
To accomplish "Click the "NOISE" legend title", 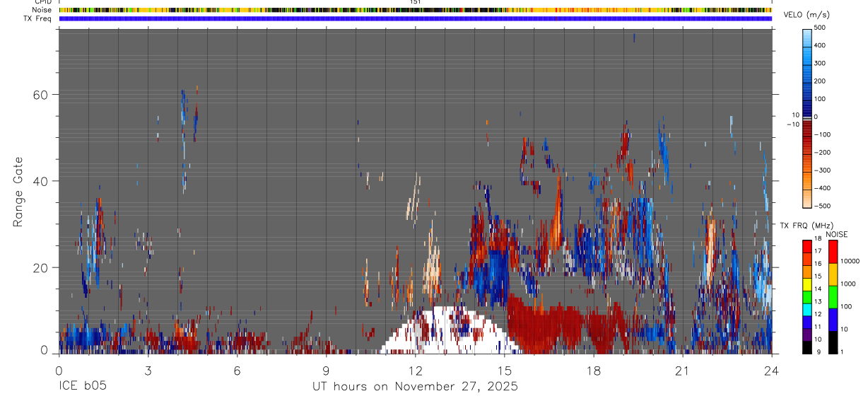I will coord(837,235).
